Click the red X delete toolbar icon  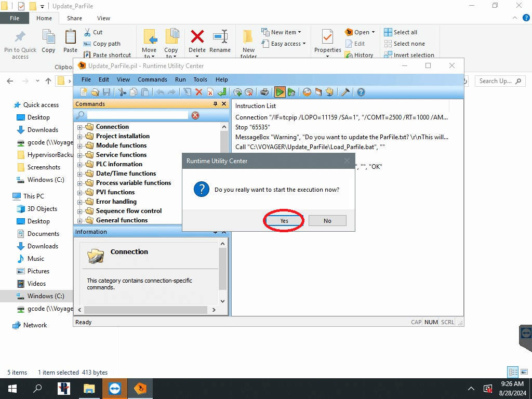(198, 92)
